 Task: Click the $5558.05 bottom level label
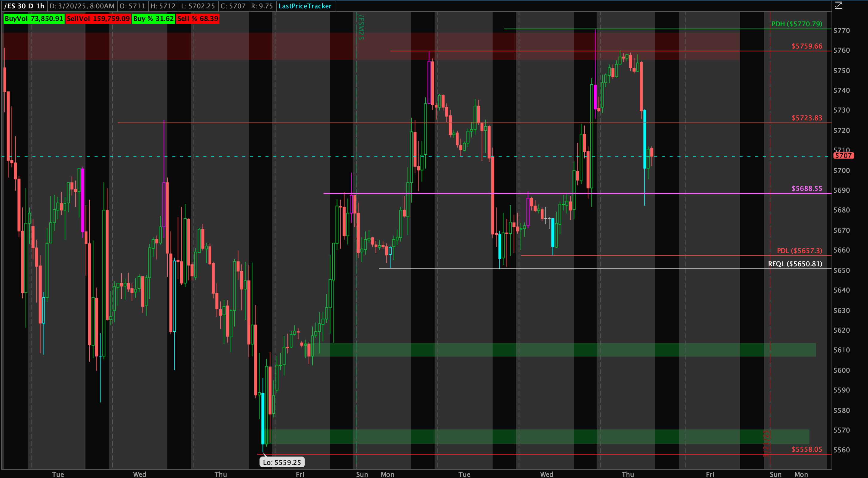tap(807, 449)
